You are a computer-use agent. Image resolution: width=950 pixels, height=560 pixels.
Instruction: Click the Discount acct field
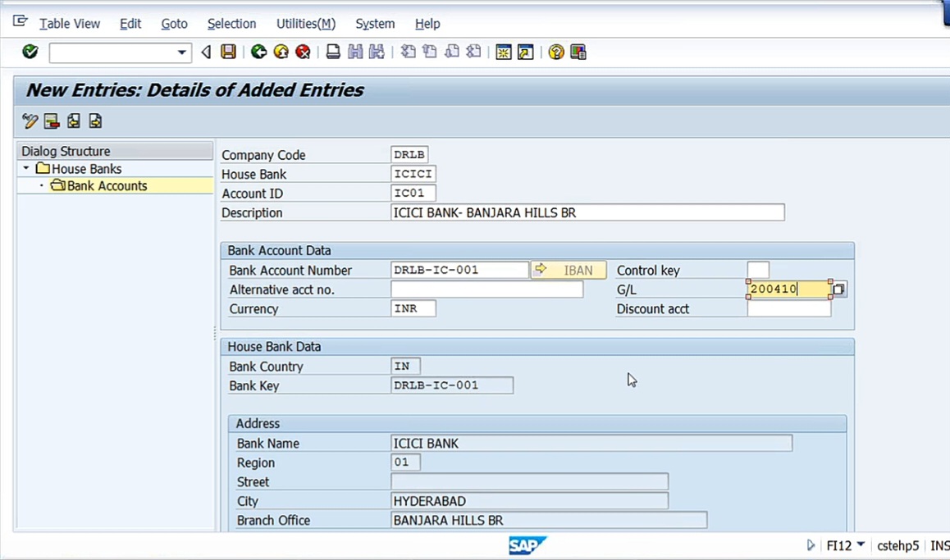[x=789, y=309]
